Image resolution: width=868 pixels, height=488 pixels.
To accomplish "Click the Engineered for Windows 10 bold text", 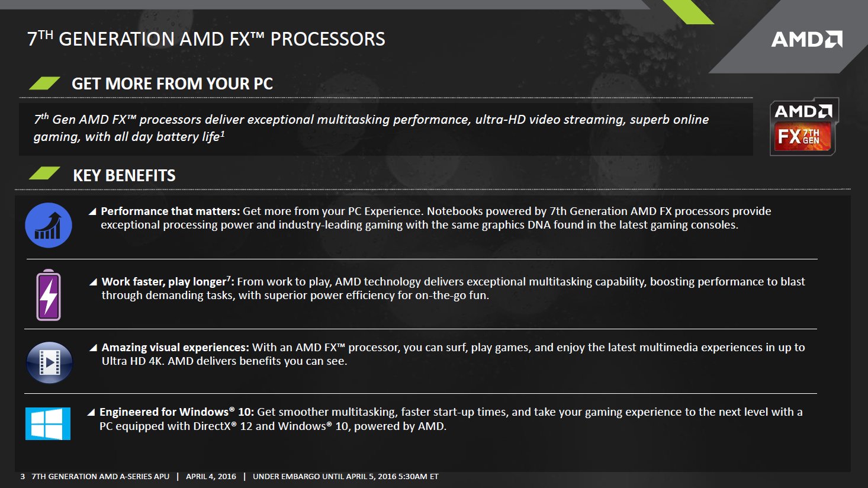I will tap(176, 412).
